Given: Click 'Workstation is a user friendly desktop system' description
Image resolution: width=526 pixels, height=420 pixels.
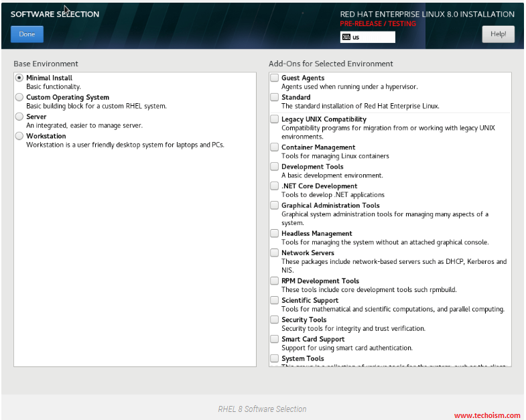Looking at the screenshot, I should point(125,145).
